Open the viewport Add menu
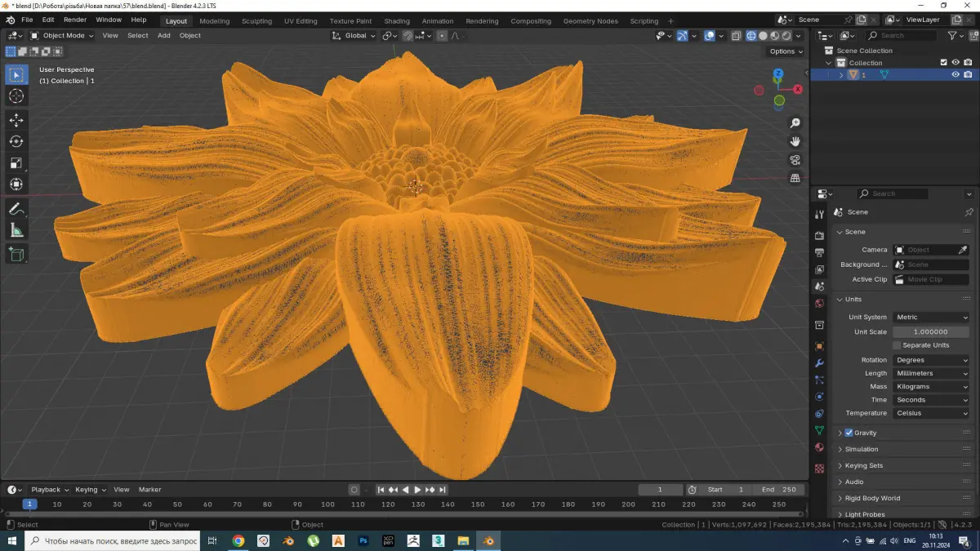 pyautogui.click(x=164, y=36)
